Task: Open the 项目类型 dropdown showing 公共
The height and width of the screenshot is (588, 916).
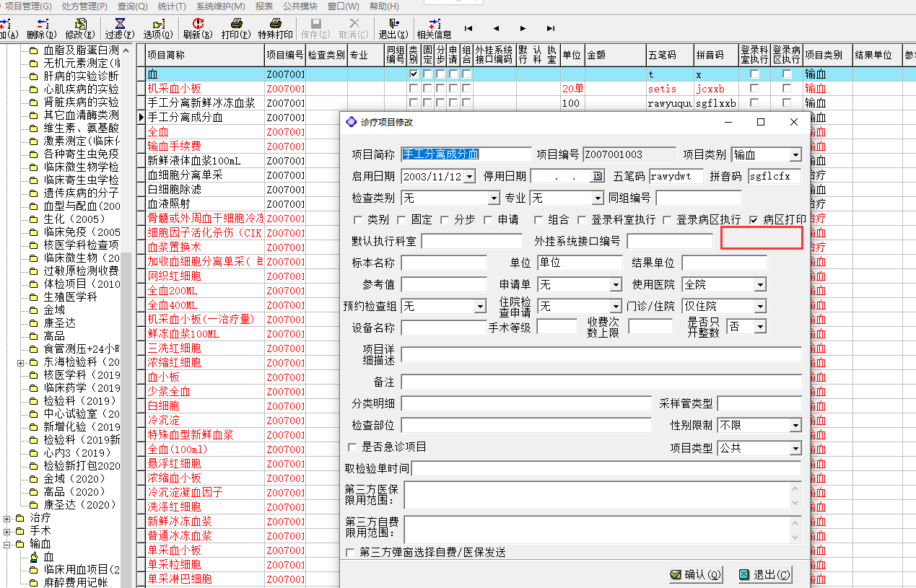Action: [x=795, y=448]
